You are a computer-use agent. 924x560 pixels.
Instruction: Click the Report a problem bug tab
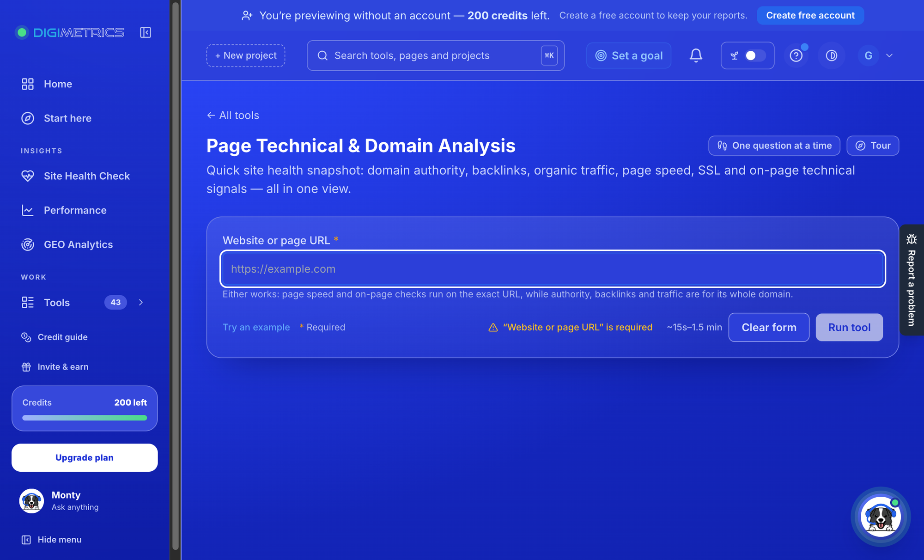(912, 280)
